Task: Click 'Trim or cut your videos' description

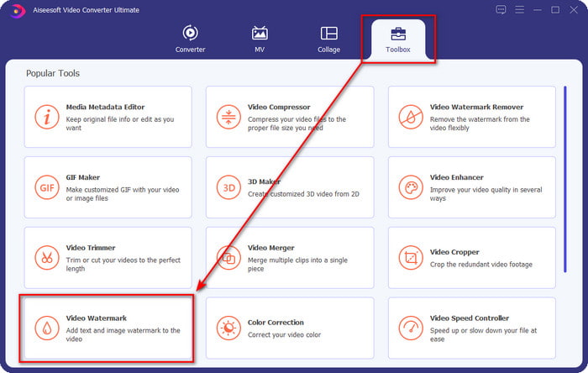Action: 123,265
